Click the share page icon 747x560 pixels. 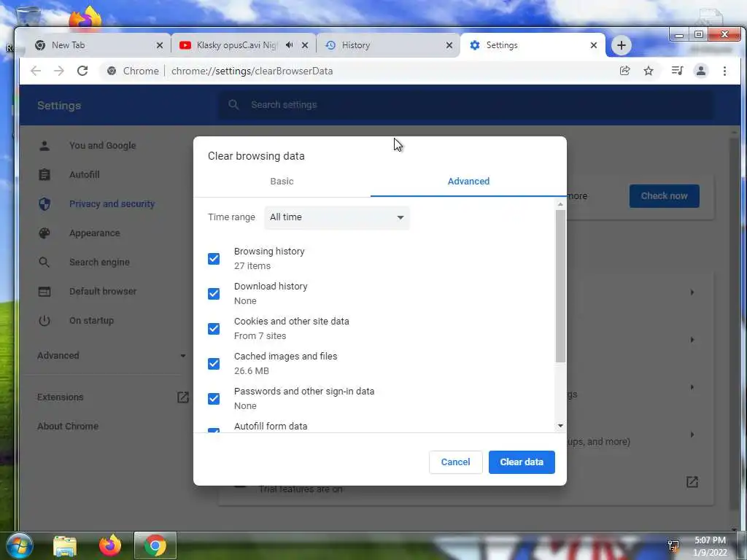624,71
